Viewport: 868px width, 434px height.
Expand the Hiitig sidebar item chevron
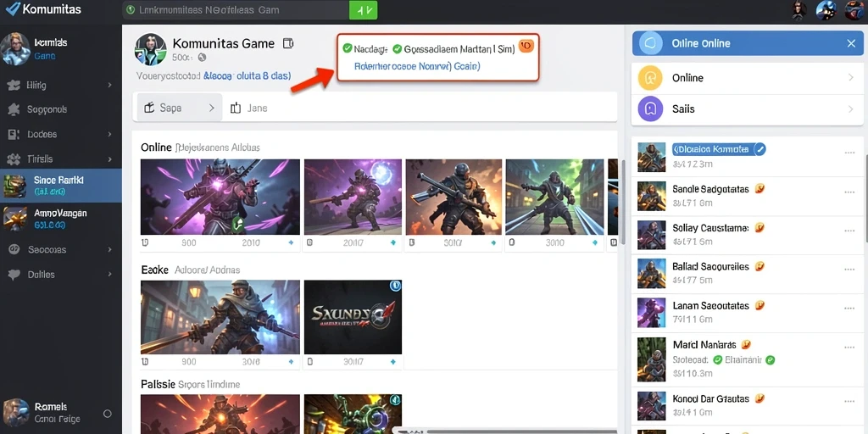(x=109, y=86)
